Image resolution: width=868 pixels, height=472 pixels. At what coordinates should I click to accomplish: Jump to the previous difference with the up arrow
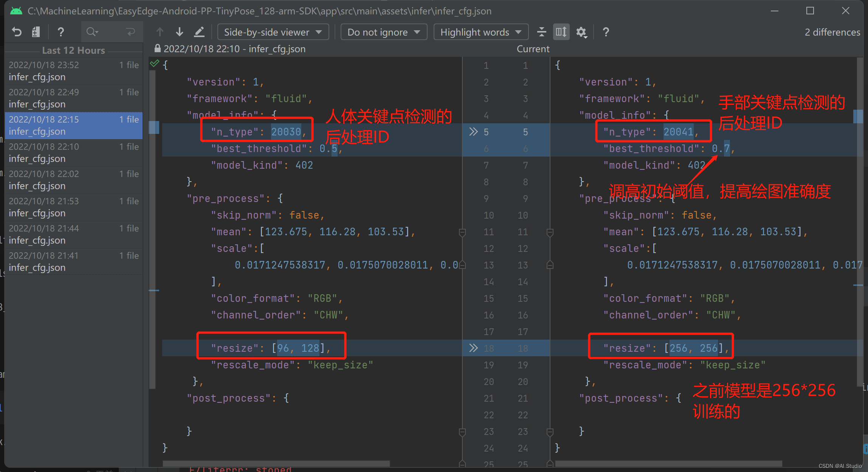(x=160, y=32)
